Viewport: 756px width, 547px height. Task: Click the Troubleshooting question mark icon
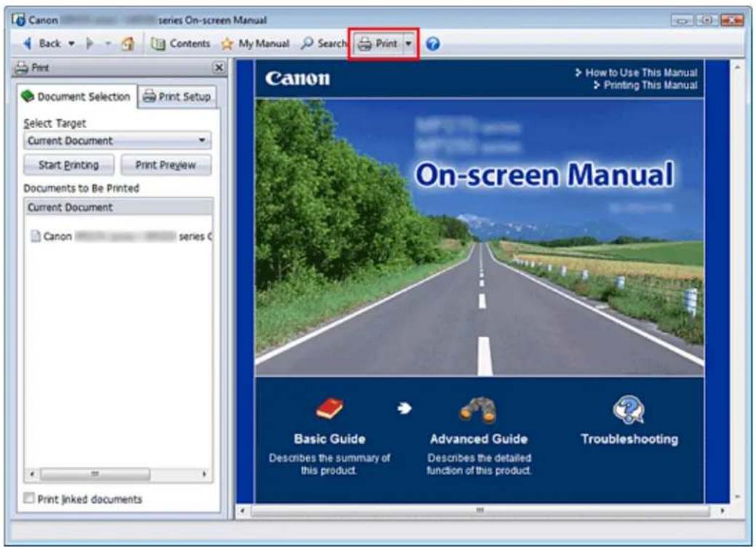pyautogui.click(x=629, y=410)
